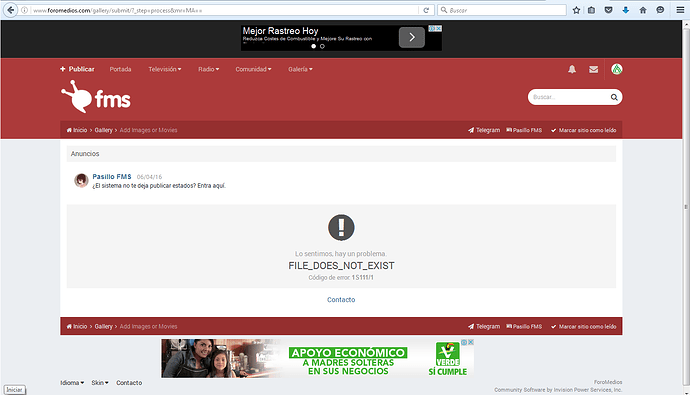Mark site as read in top bar
The image size is (690, 395).
click(584, 130)
